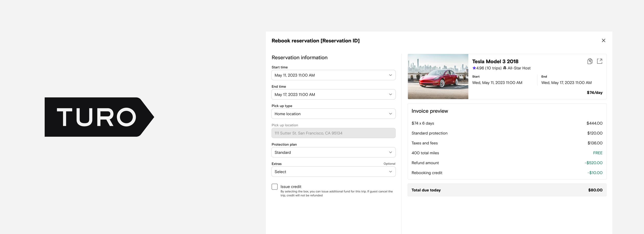Copy the Tesla Model 3 listing details
The width and height of the screenshot is (644, 234).
point(590,61)
